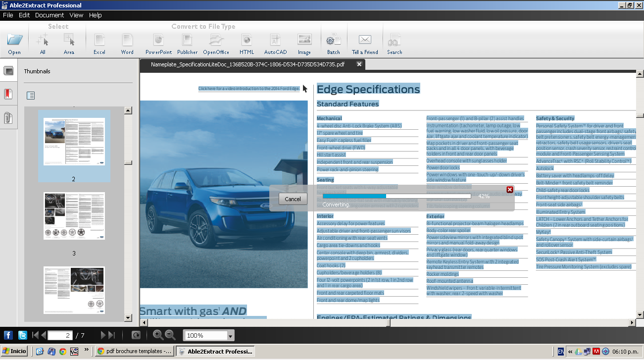Click the thumbnails scroll down arrow
The width and height of the screenshot is (644, 360).
click(x=128, y=318)
